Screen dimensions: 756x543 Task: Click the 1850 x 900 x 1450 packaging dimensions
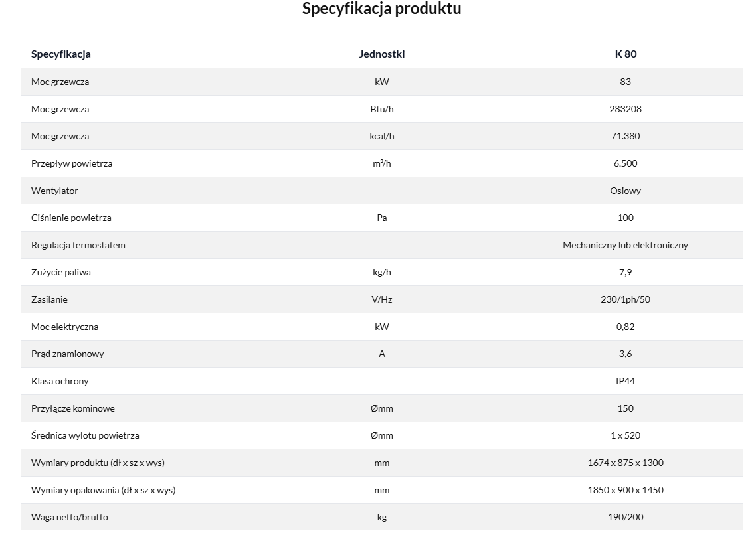click(x=625, y=490)
